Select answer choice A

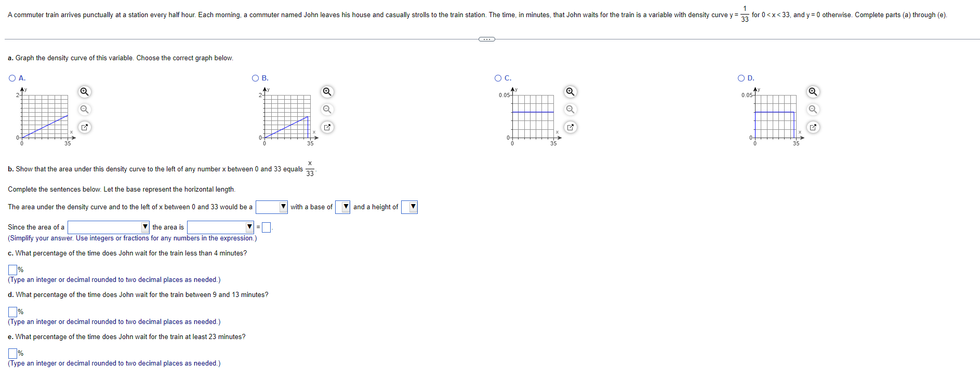click(11, 77)
